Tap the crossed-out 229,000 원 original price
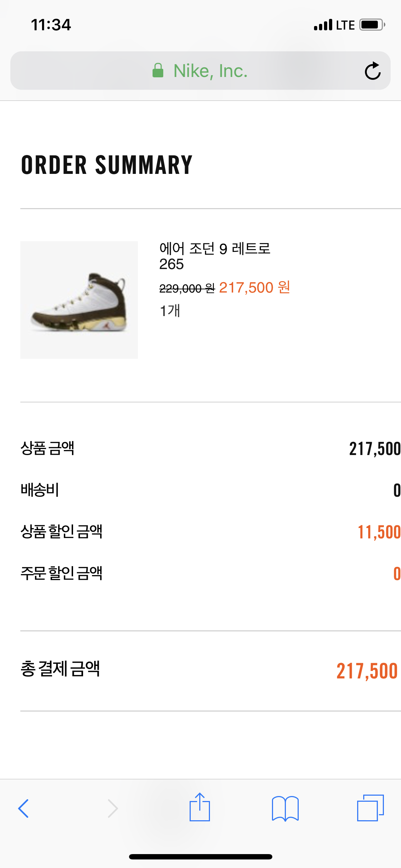This screenshot has height=868, width=401. coord(187,288)
